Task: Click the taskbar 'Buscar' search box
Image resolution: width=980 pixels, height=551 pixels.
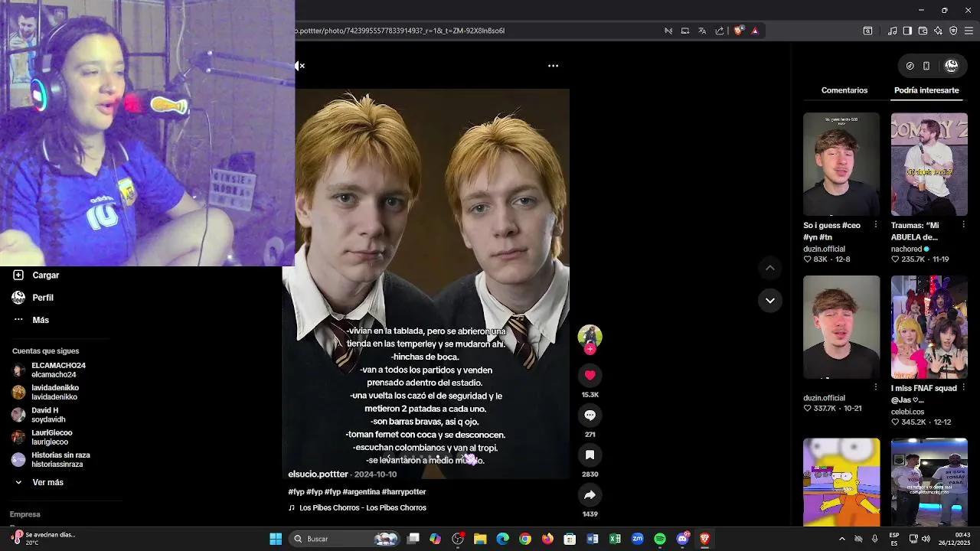Action: [x=346, y=539]
